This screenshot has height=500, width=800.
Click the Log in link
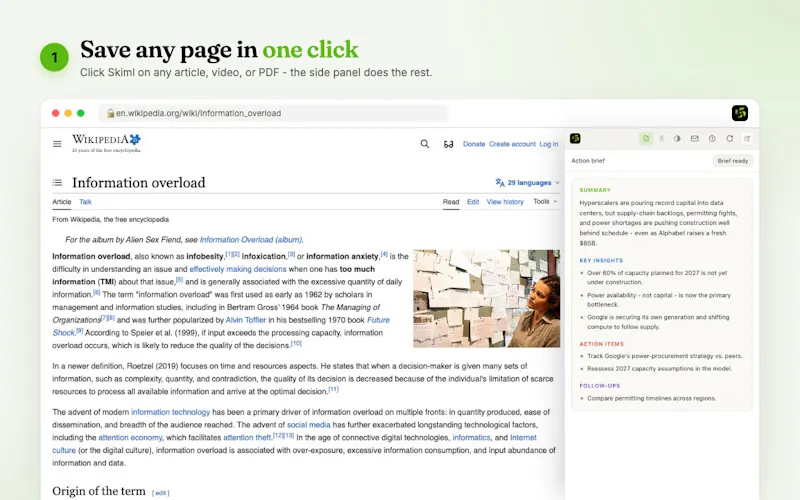point(548,144)
